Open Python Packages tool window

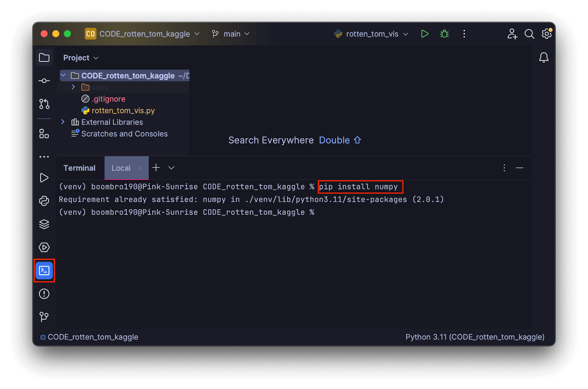pos(44,224)
